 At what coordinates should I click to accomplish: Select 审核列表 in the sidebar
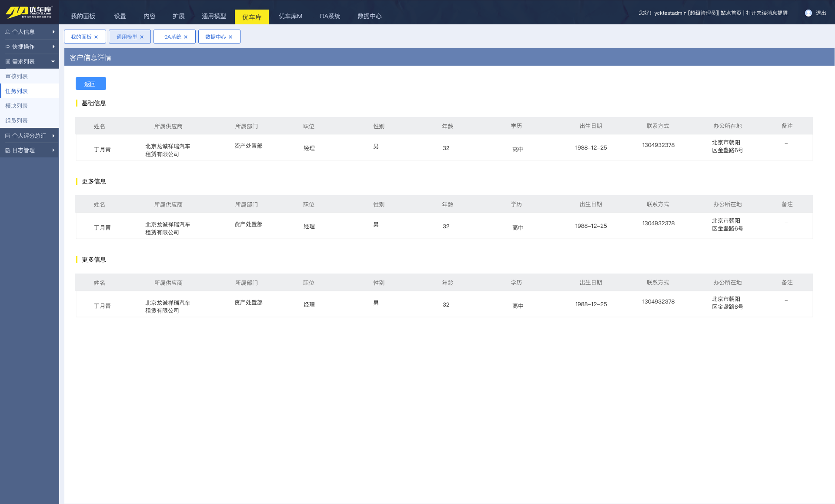(x=17, y=76)
